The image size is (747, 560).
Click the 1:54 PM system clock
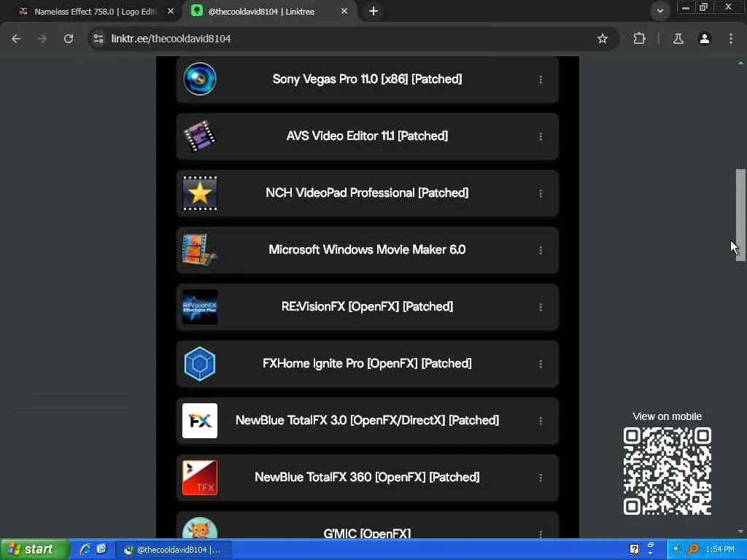click(720, 550)
